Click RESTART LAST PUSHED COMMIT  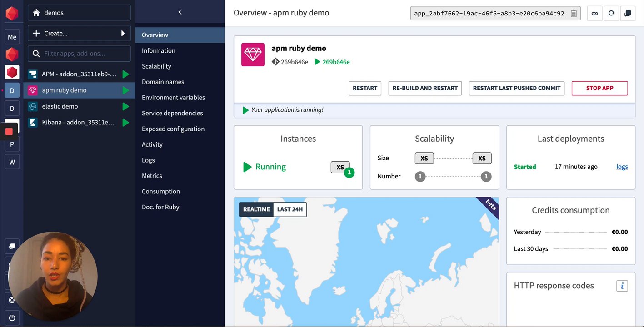(x=517, y=88)
